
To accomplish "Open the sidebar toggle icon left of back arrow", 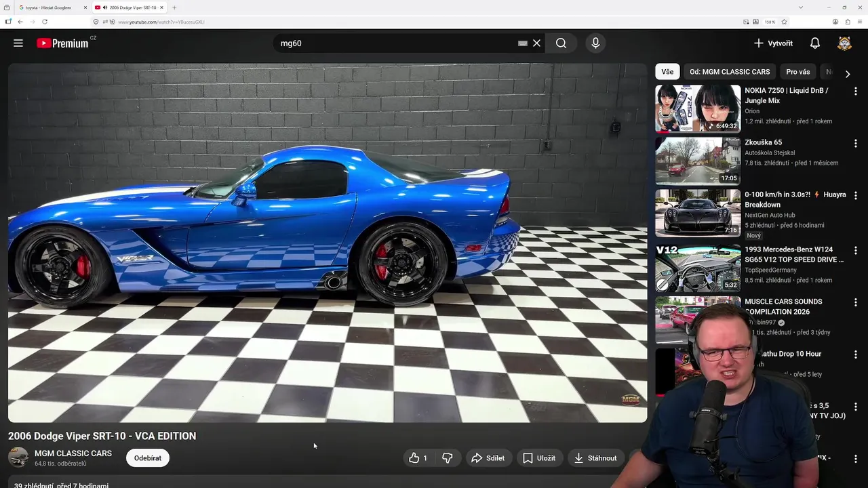I will (x=8, y=22).
